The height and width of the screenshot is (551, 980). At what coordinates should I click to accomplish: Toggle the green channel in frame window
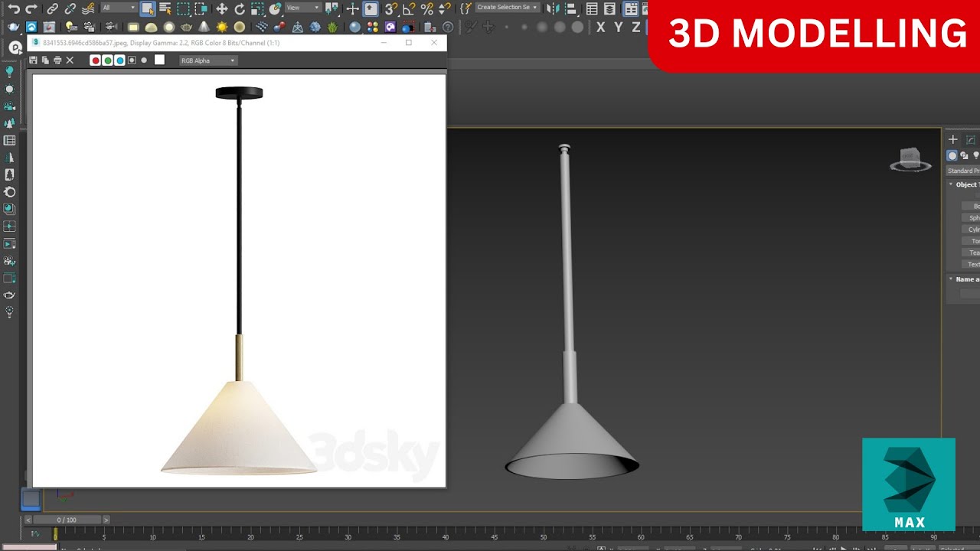click(x=107, y=60)
